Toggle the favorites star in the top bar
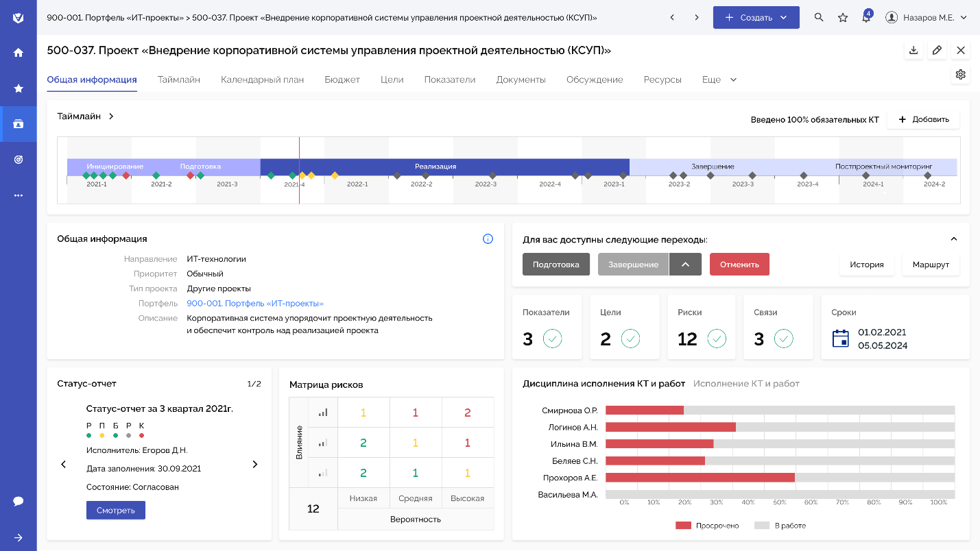The width and height of the screenshot is (980, 551). (x=842, y=17)
